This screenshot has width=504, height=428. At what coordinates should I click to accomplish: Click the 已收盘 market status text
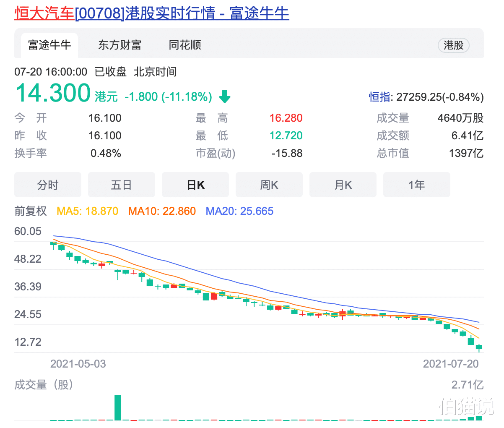(111, 72)
